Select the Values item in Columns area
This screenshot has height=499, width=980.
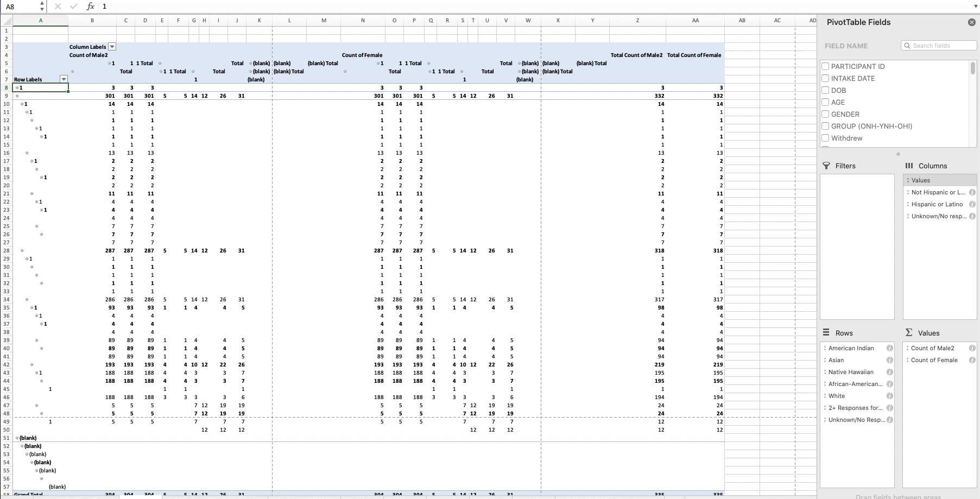click(940, 180)
